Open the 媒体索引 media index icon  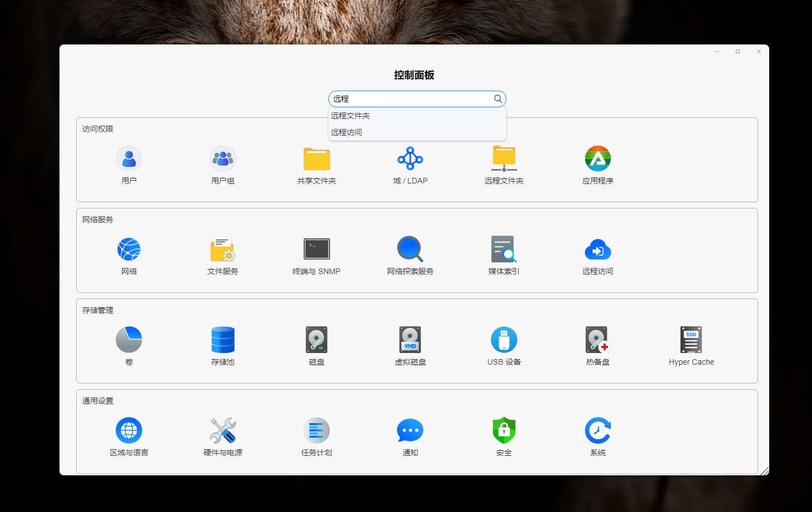(x=504, y=249)
